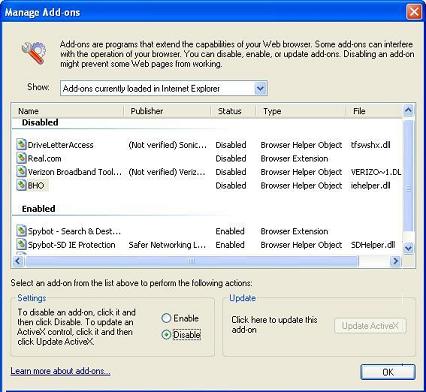This screenshot has width=426, height=392.
Task: Click the Update ActiveX button
Action: [x=370, y=326]
